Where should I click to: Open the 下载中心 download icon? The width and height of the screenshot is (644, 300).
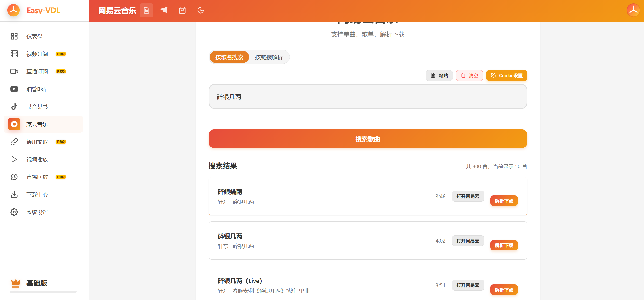click(14, 194)
